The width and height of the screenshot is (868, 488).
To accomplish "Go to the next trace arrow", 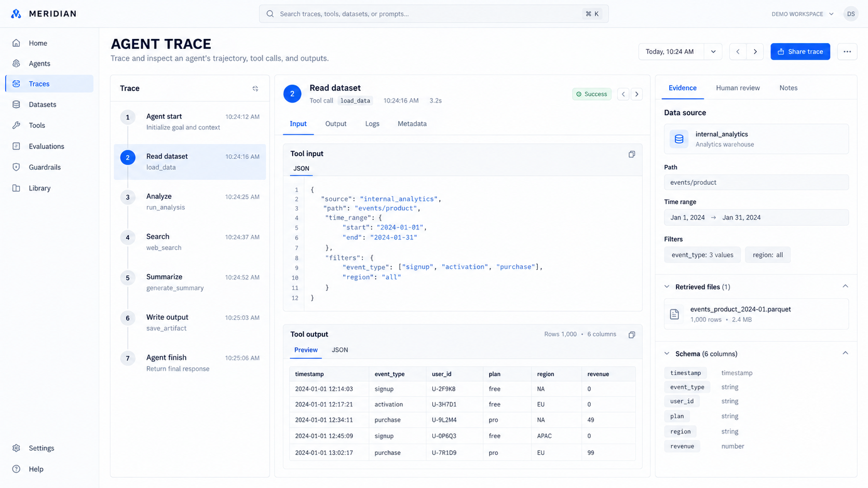I will [755, 51].
